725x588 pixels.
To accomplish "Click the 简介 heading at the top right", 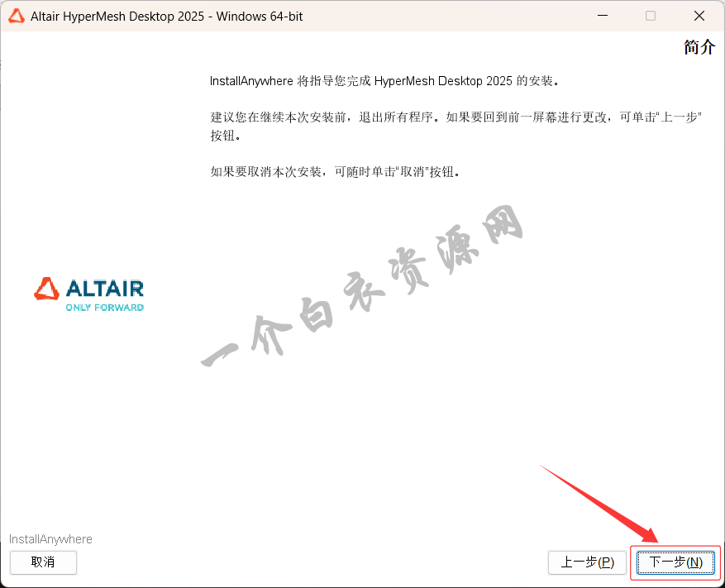I will [699, 47].
